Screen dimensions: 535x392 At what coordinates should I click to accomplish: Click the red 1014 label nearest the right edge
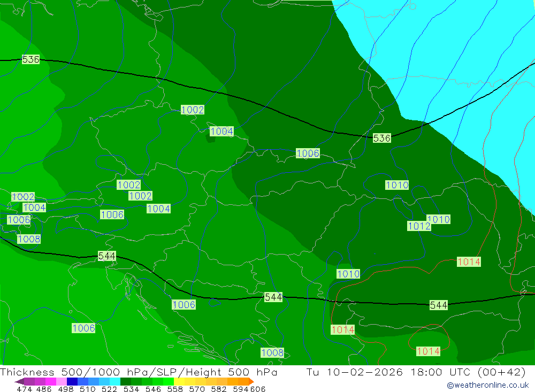click(x=469, y=262)
